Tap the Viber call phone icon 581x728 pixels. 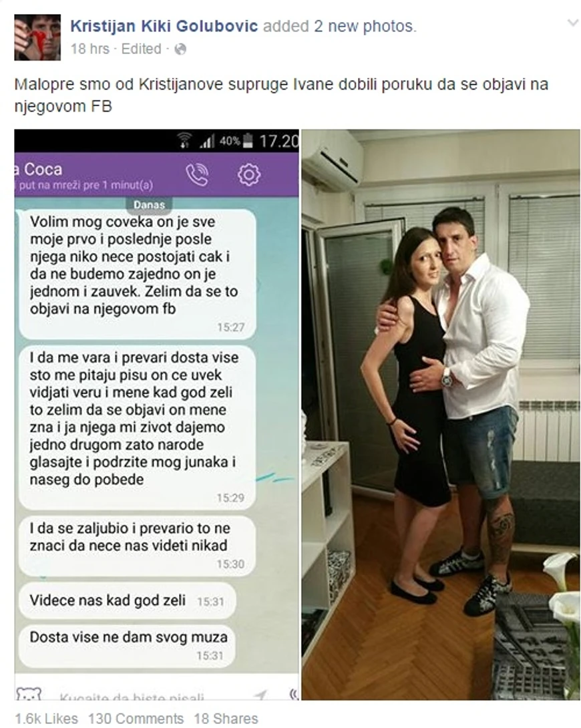tap(197, 174)
